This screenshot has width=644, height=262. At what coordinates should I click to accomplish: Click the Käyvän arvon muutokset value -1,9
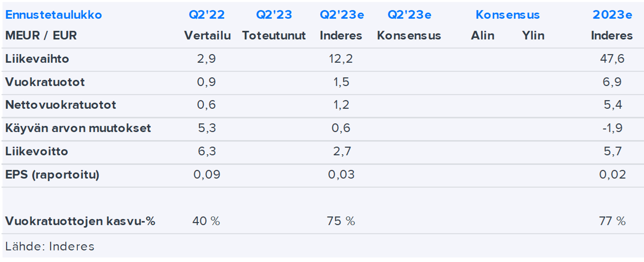click(x=612, y=128)
